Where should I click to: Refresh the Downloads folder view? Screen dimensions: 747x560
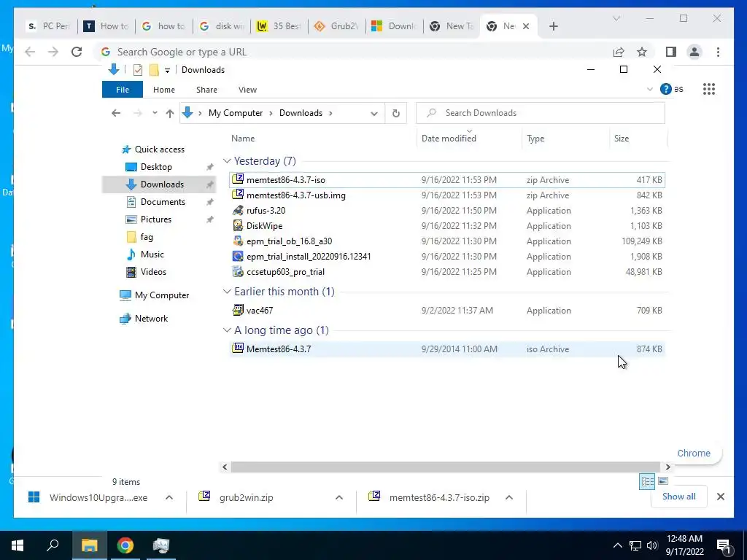click(396, 113)
